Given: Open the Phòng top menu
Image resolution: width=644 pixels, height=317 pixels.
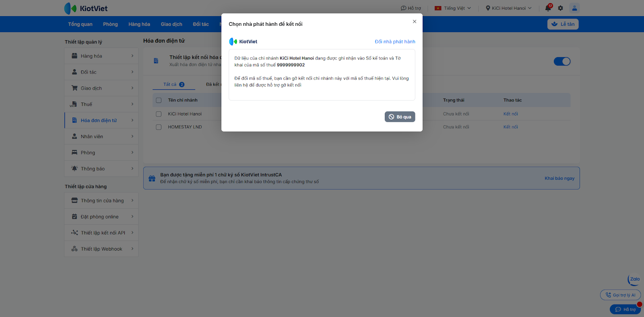Looking at the screenshot, I should [x=110, y=24].
